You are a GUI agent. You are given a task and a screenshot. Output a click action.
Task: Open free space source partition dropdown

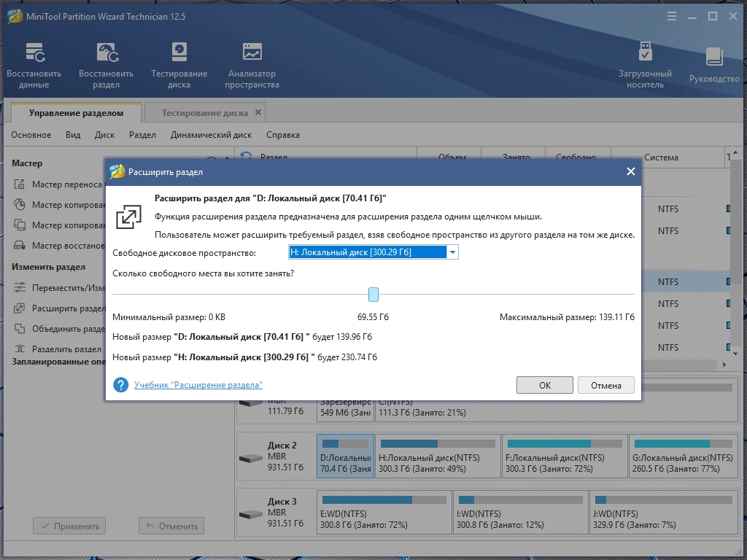[x=452, y=252]
